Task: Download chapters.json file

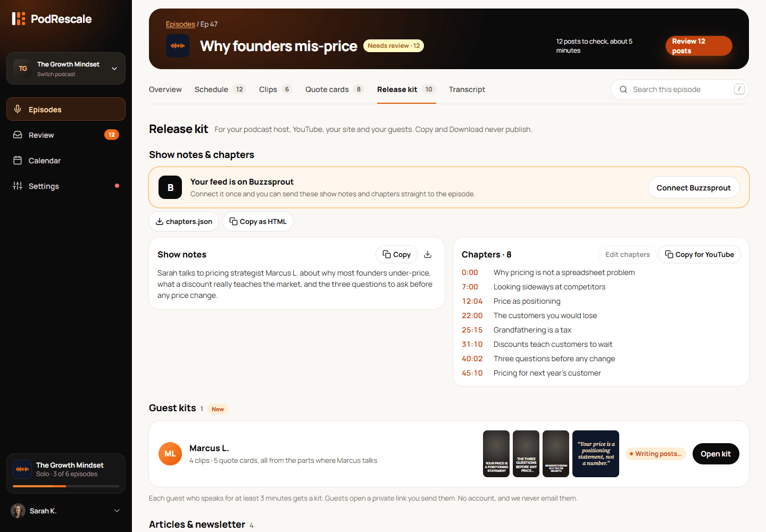Action: click(184, 221)
